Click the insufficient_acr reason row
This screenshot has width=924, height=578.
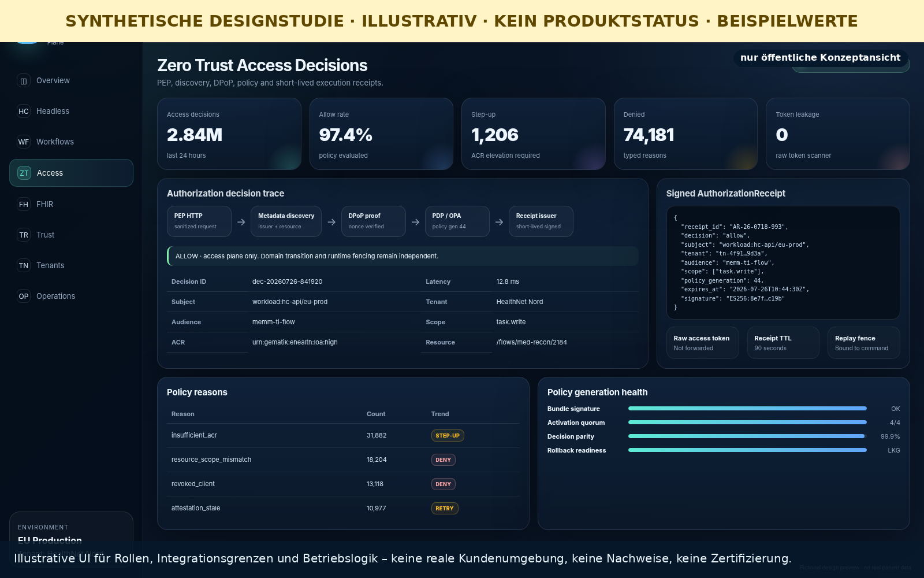coord(343,436)
